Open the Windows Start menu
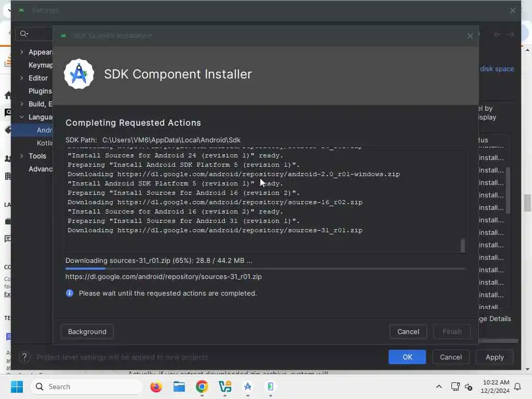Viewport: 532px width, 399px height. pos(17,387)
